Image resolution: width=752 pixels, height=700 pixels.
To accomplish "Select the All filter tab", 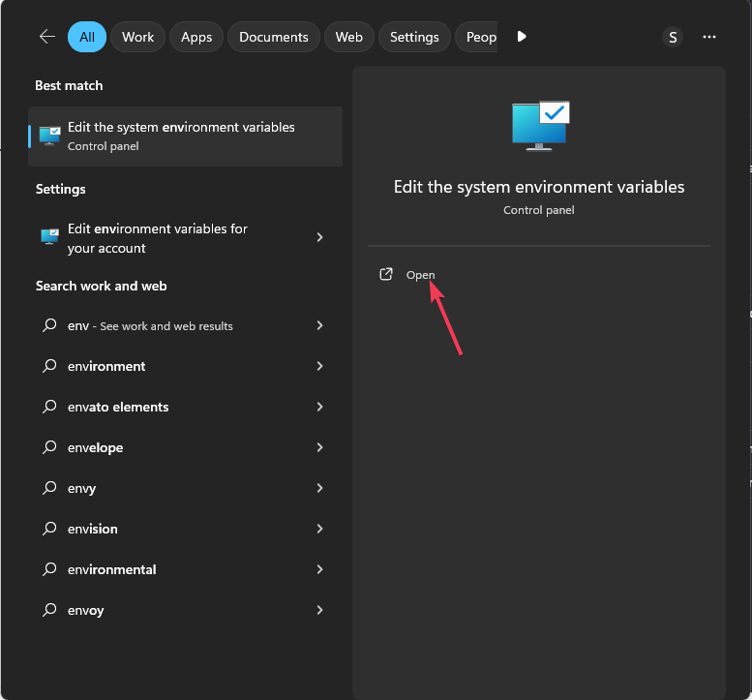I will (87, 37).
